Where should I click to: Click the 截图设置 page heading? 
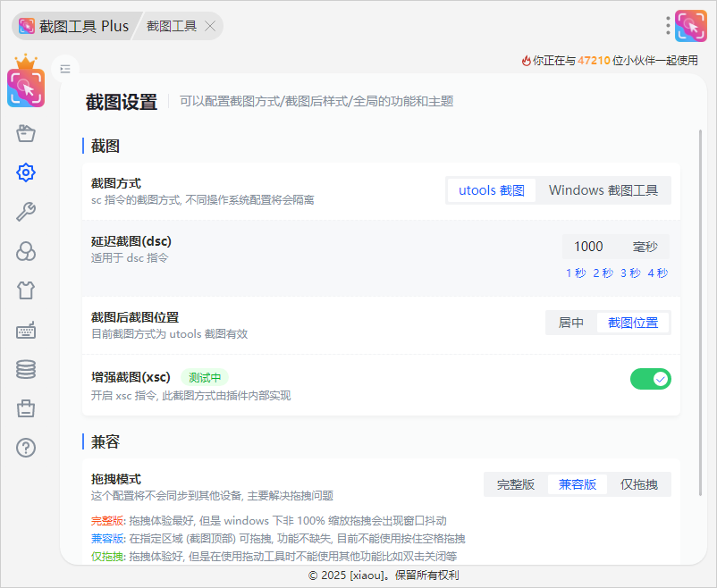(122, 102)
